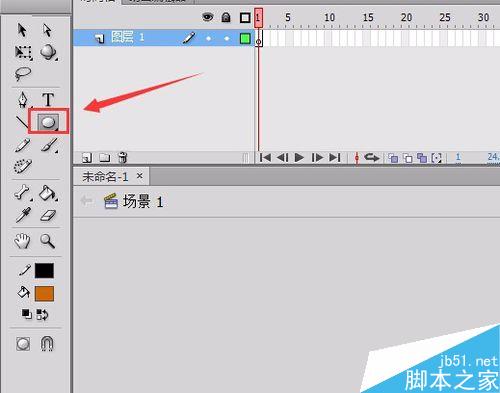Toggle visibility of all layers (eye)
Viewport: 500px width, 393px height.
point(208,17)
